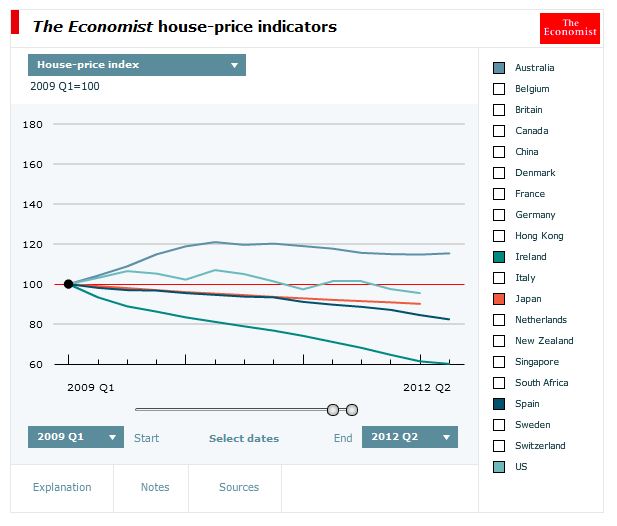Tick the Germany checkbox
Viewport: 617px width, 526px height.
click(x=499, y=215)
